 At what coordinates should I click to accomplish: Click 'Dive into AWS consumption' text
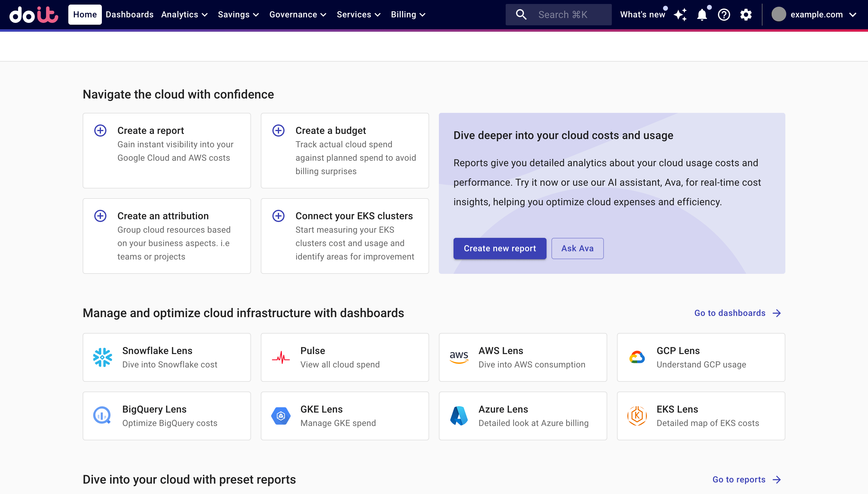coord(532,364)
